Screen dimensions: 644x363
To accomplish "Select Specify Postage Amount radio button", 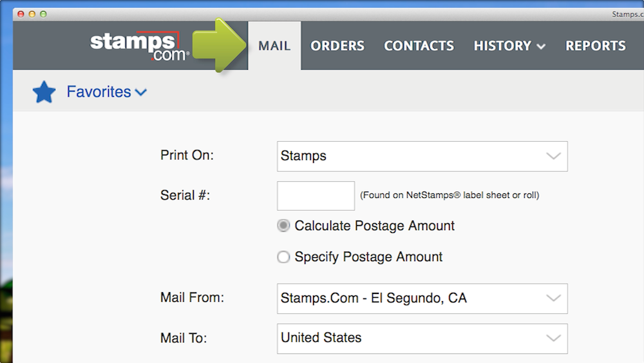I will coord(283,257).
